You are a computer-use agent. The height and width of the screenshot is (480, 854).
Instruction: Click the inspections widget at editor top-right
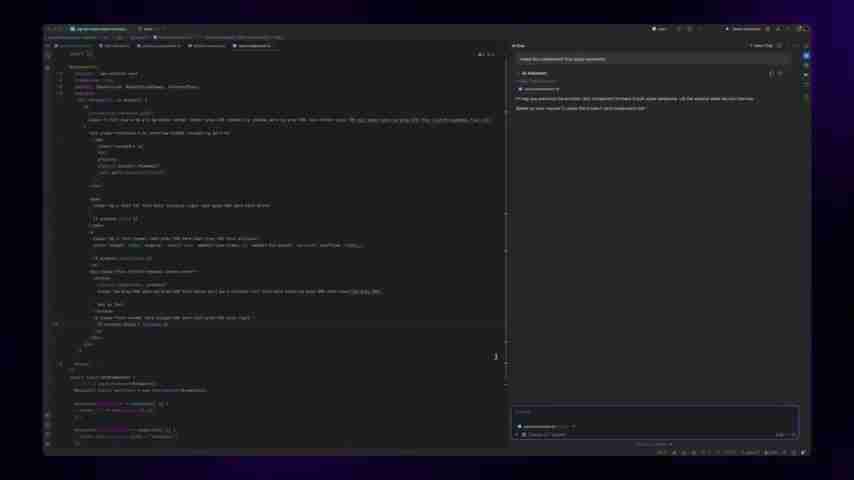[486, 54]
